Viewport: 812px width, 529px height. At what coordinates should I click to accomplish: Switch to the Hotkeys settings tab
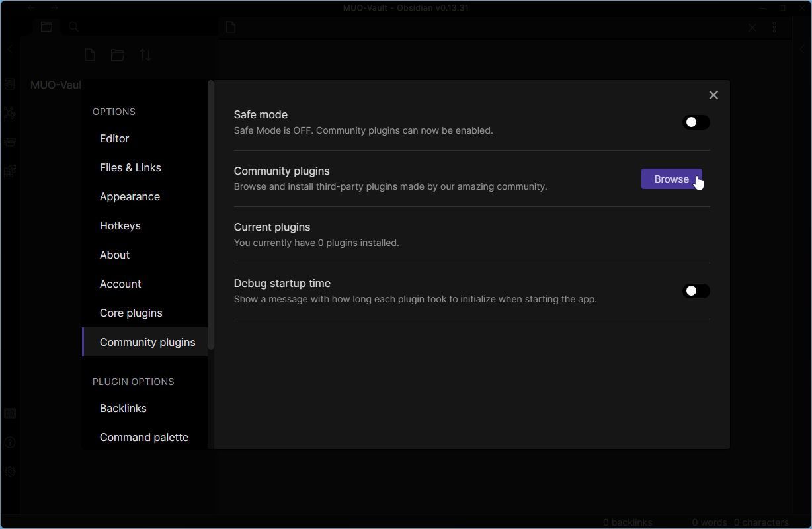click(120, 225)
